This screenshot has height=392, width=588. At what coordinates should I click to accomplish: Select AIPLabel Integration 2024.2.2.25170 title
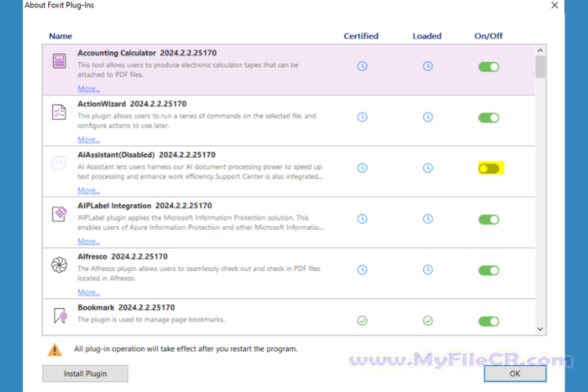[x=145, y=206]
